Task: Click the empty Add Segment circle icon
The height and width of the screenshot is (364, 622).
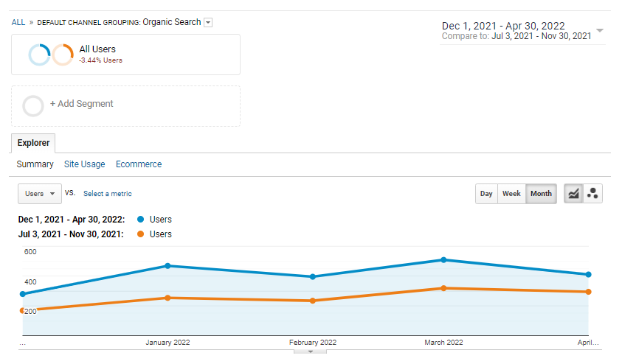Action: [x=33, y=105]
